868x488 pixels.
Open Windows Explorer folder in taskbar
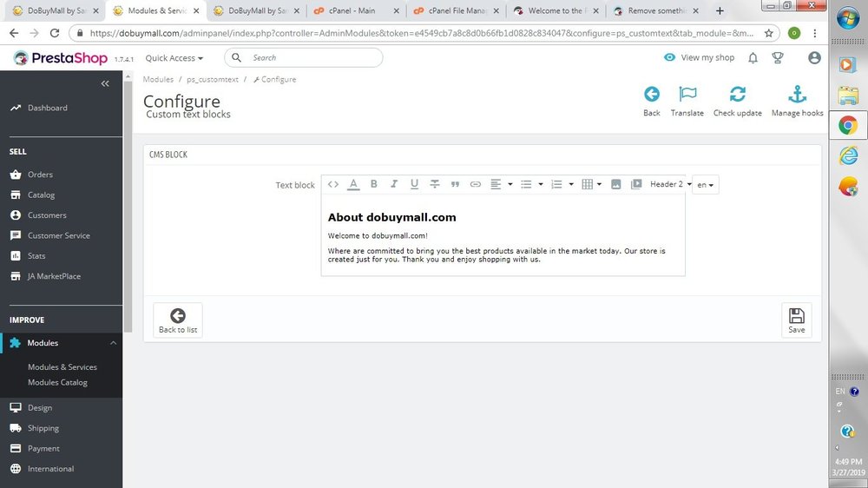[x=848, y=96]
